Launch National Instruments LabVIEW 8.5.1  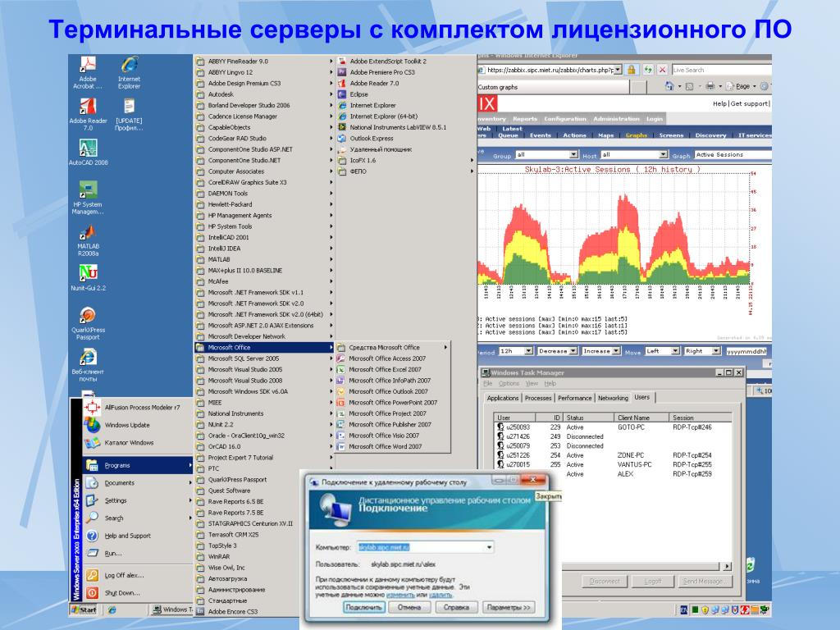(405, 127)
